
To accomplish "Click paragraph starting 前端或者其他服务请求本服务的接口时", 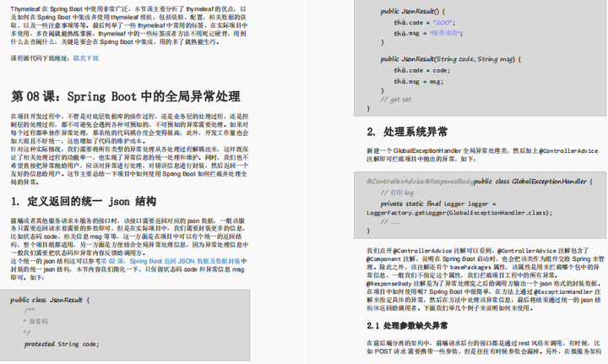I will coord(129,236).
